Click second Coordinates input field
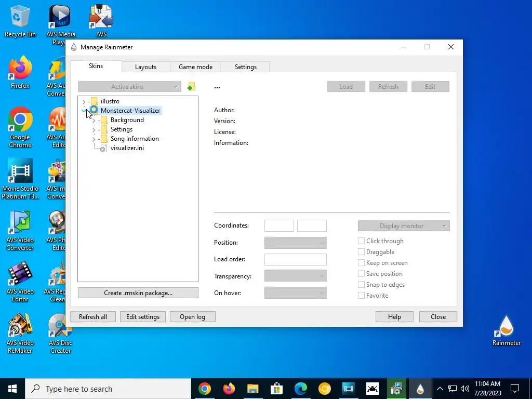The height and width of the screenshot is (399, 532). tap(312, 225)
